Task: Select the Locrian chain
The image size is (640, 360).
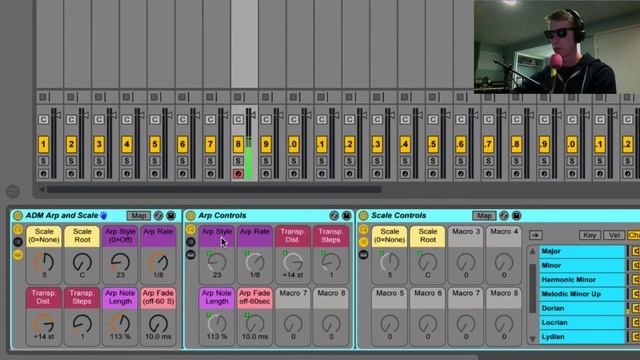Action: pyautogui.click(x=582, y=322)
